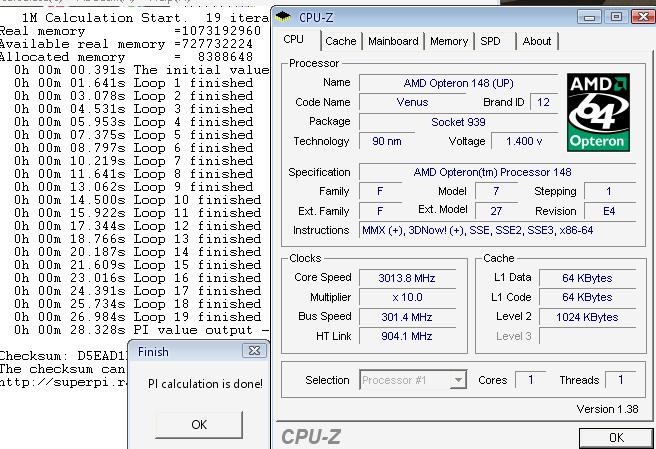Click the PI calculation is done! message
656x449 pixels.
(205, 384)
